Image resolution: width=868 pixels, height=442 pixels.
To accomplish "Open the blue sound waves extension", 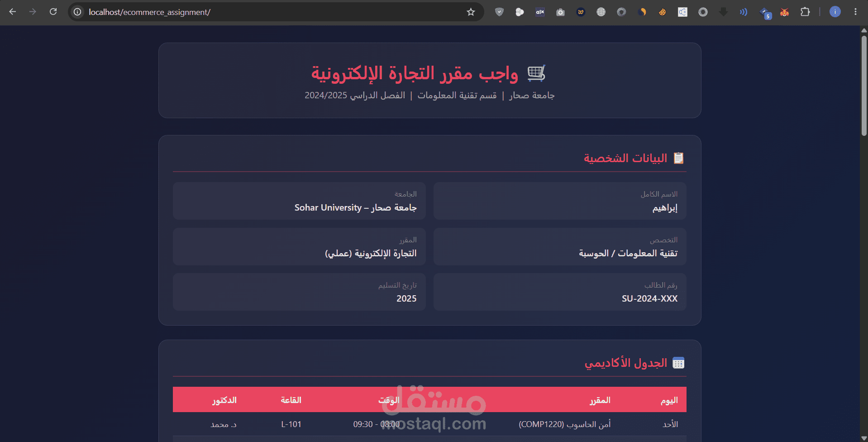I will (744, 12).
